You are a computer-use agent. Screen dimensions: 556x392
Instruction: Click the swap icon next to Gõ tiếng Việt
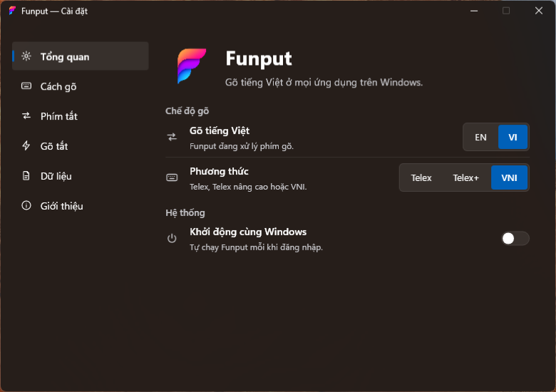[172, 137]
